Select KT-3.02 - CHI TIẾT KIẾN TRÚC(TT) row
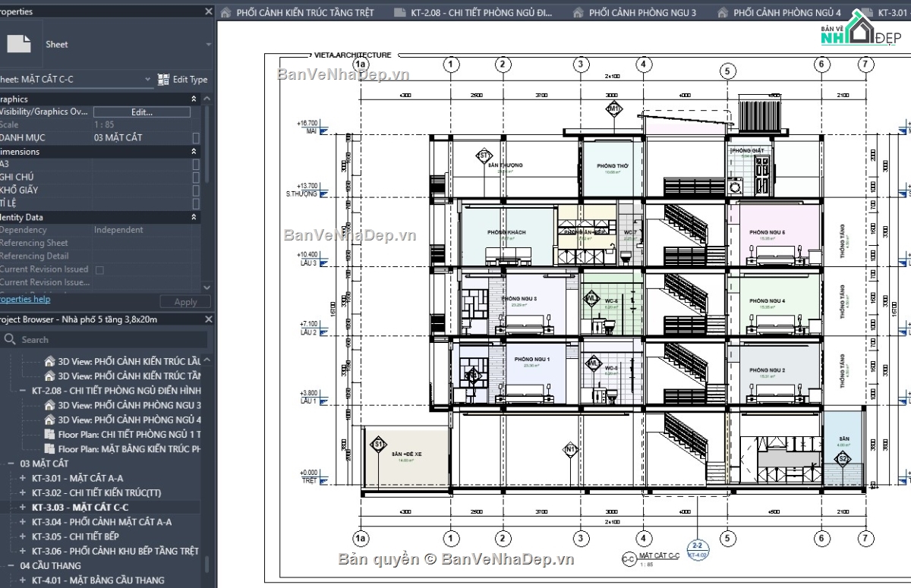Image resolution: width=911 pixels, height=588 pixels. 96,492
